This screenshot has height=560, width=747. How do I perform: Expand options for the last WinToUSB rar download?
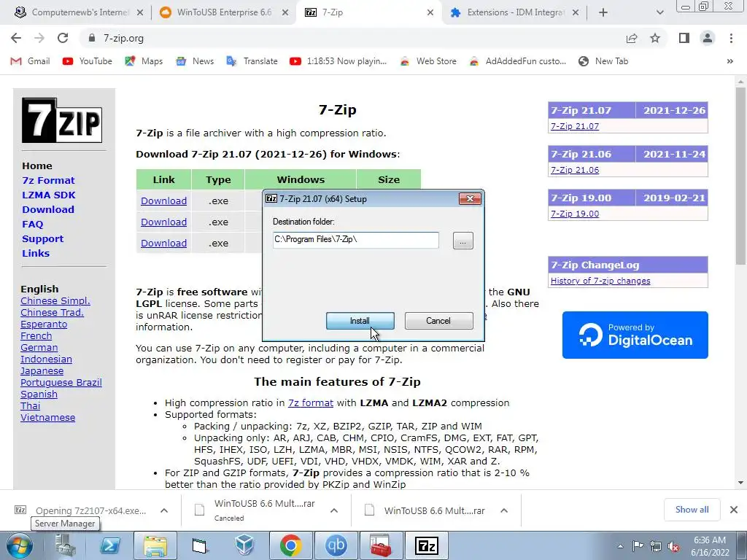pos(504,510)
